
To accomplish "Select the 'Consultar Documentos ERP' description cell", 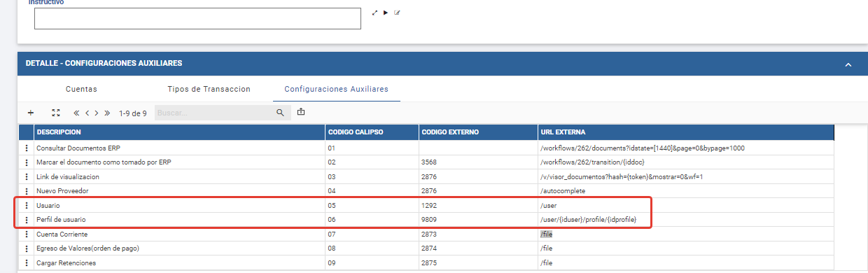I will 178,148.
